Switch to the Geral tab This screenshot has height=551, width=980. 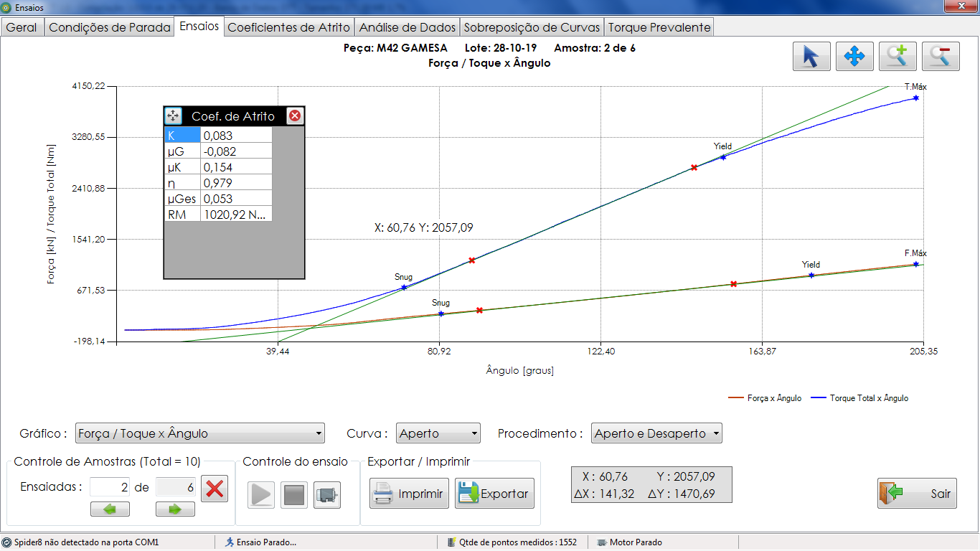(x=22, y=27)
